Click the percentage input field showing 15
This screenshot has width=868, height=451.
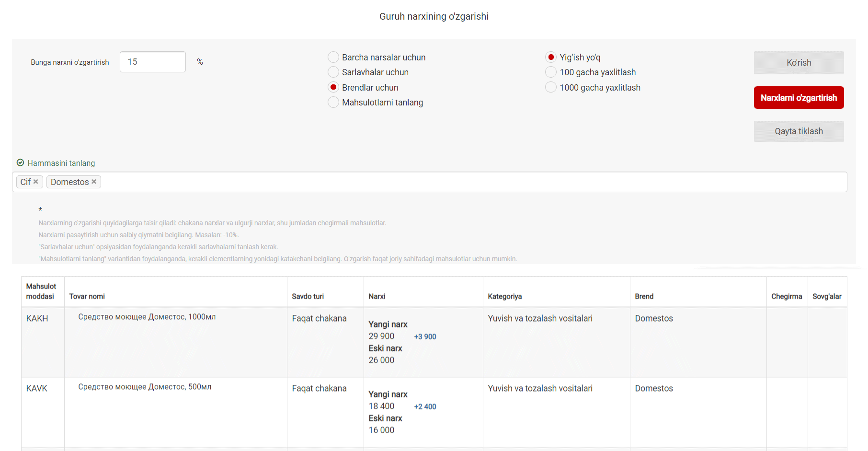tap(153, 62)
